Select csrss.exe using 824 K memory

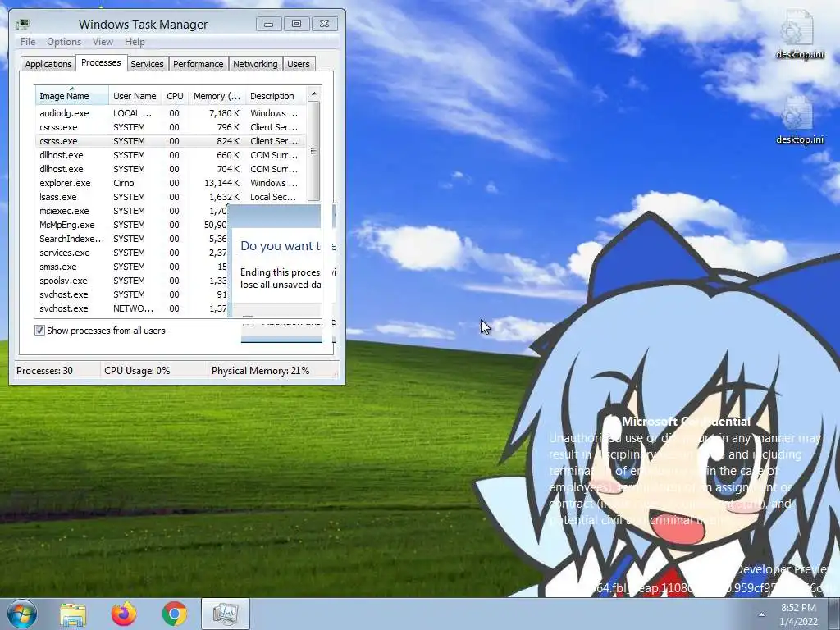click(x=171, y=141)
